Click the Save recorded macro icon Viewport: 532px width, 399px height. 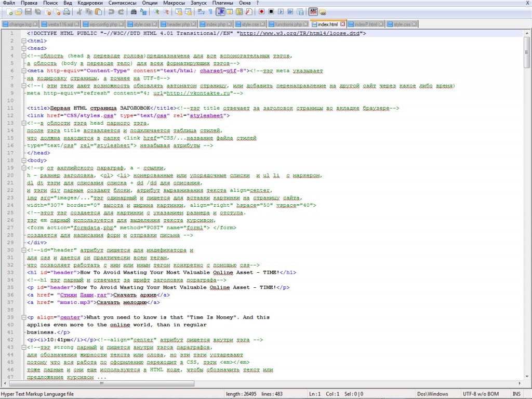coord(300,12)
